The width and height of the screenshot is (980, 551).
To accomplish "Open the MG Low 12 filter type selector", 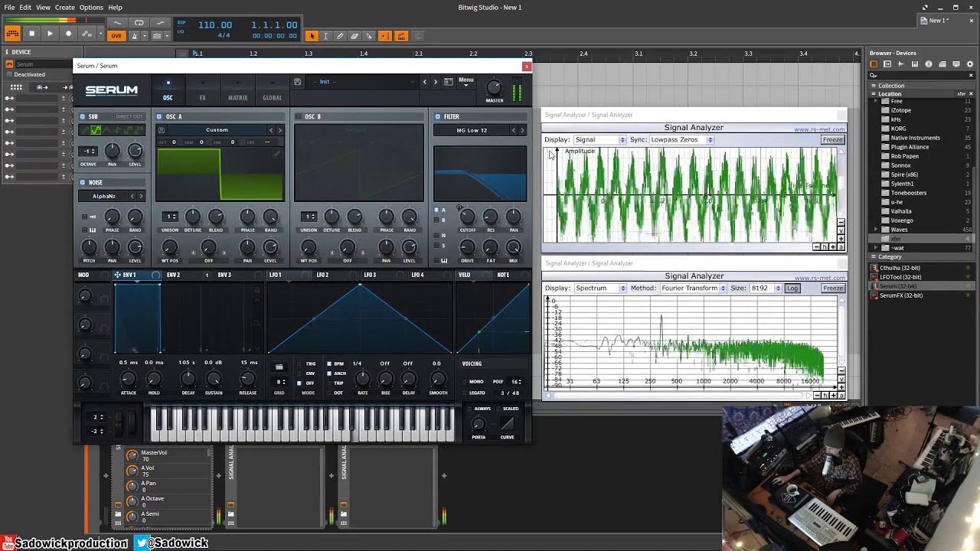I will click(472, 130).
